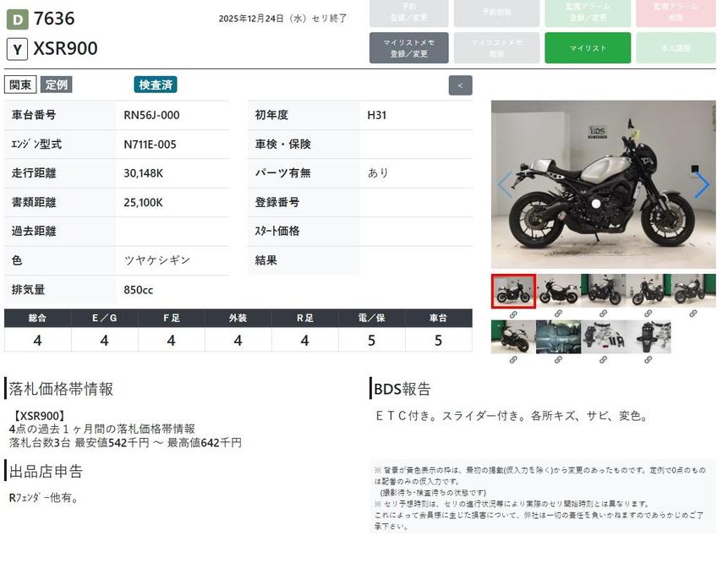Click the 検査済 inspection badge
This screenshot has width=728, height=563.
click(156, 85)
